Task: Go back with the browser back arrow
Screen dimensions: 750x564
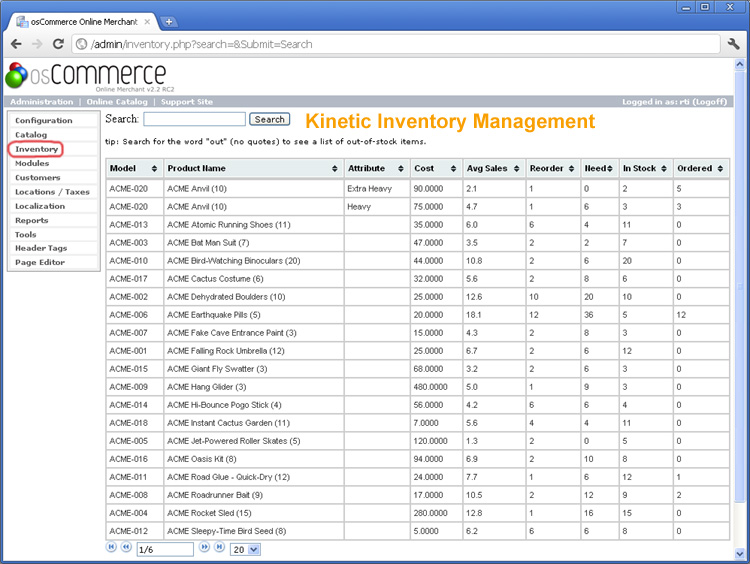Action: tap(16, 44)
